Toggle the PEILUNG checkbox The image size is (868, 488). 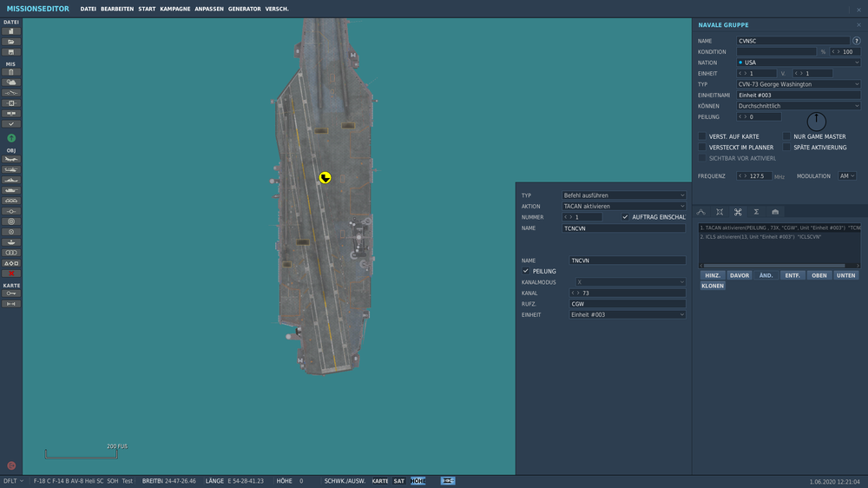click(526, 271)
